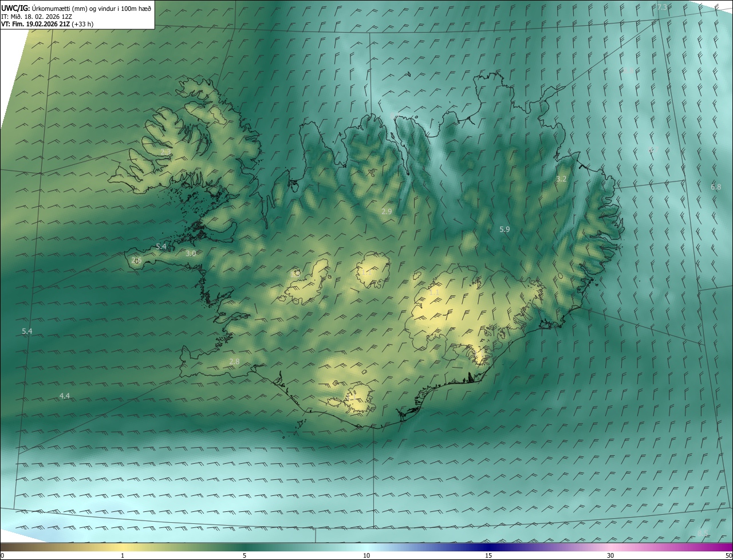This screenshot has width=733, height=560.
Task: Select the '5' tick on the color scale
Action: tap(245, 555)
